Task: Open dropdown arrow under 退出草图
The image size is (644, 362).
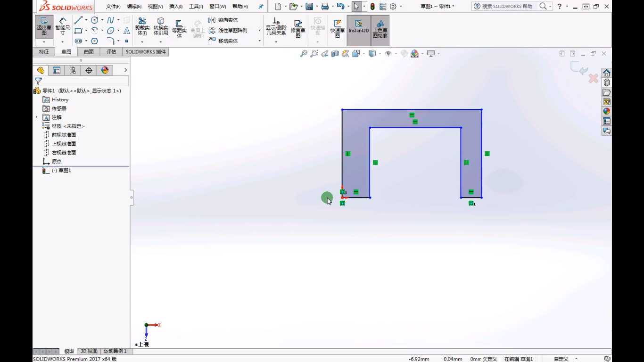Action: click(x=44, y=42)
